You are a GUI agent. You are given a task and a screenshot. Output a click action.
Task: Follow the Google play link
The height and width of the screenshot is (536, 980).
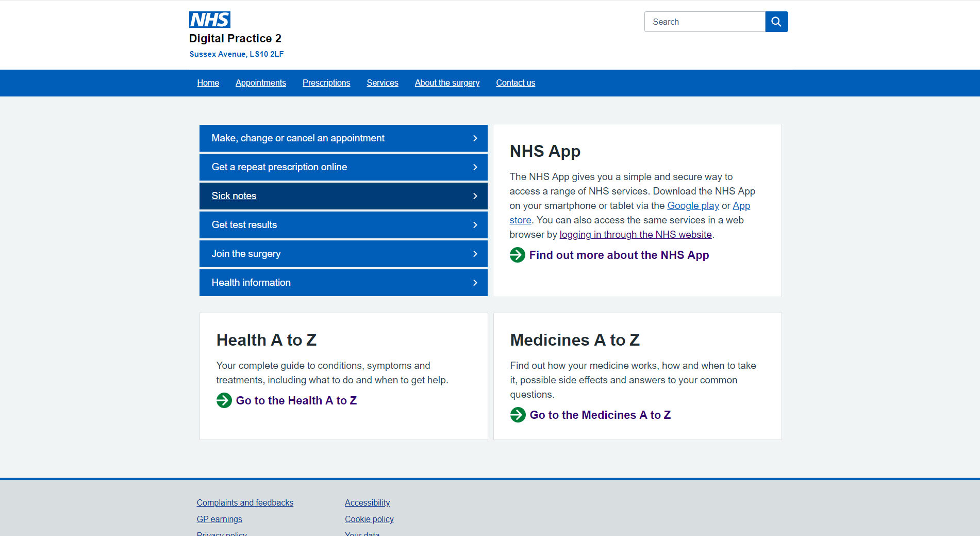tap(692, 206)
